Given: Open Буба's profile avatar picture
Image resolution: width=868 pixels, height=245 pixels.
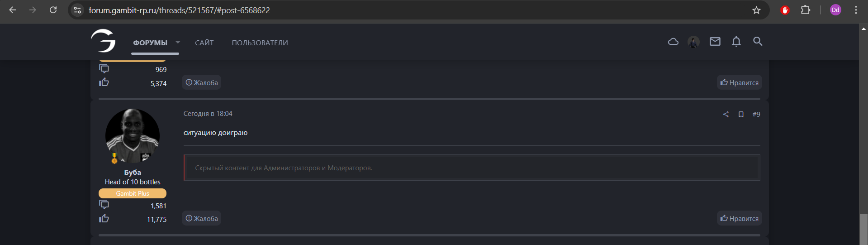Looking at the screenshot, I should coord(133,136).
